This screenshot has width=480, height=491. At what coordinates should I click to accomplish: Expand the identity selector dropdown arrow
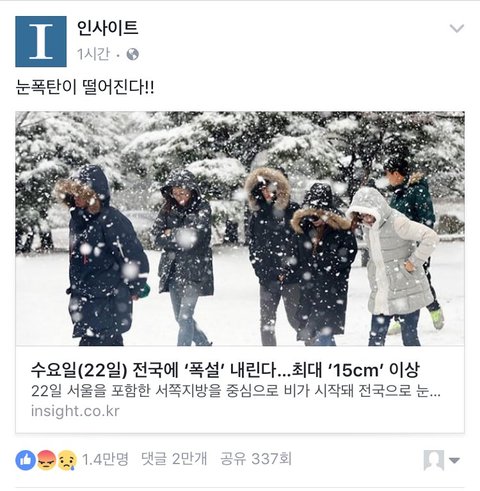click(x=454, y=460)
